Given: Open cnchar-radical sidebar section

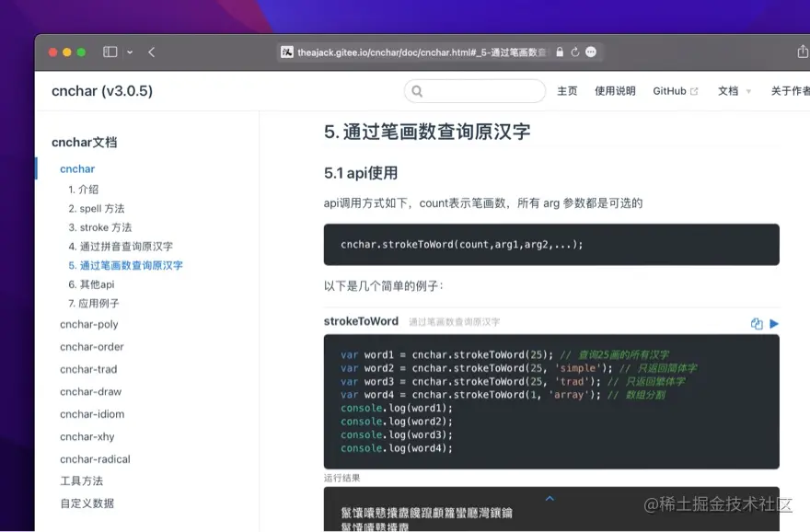Looking at the screenshot, I should 95,459.
